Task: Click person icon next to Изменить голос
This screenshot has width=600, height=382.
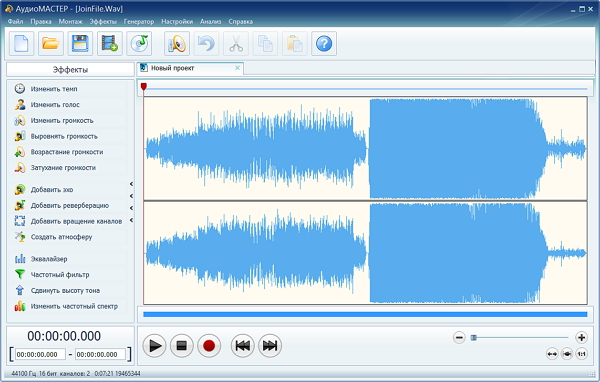Action: point(20,104)
